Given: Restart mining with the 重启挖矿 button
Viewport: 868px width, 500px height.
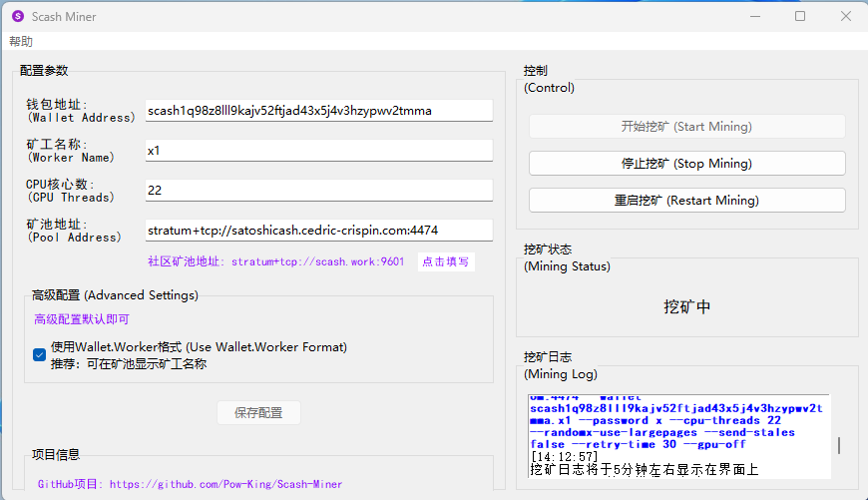Looking at the screenshot, I should (687, 201).
